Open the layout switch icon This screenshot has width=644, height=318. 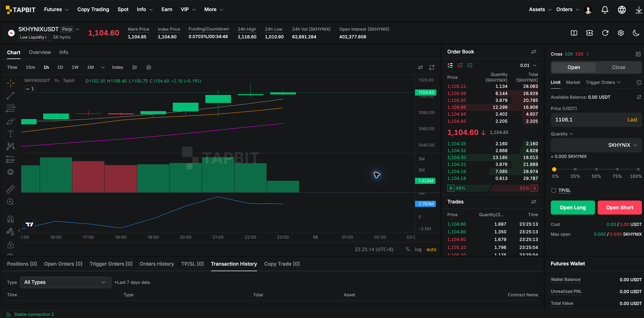574,33
